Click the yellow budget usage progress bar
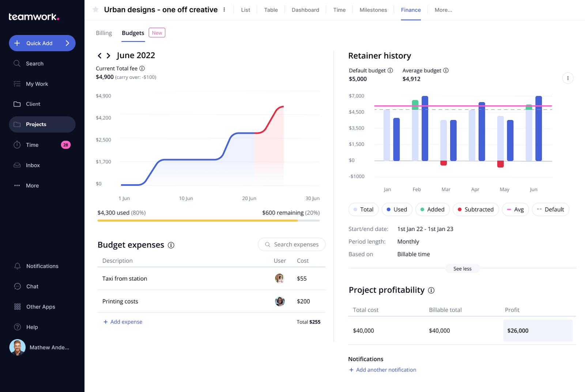Viewport: 585px width, 392px height. tap(197, 220)
